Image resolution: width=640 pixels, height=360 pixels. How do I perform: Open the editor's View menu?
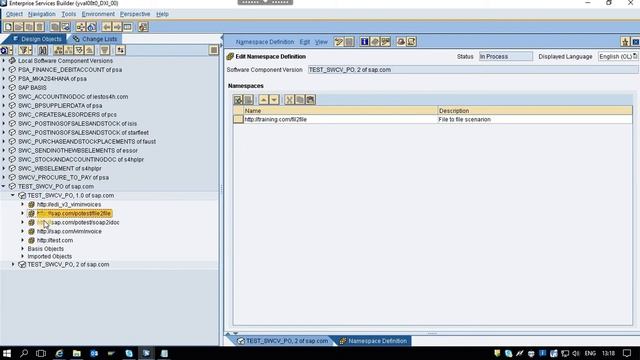321,42
